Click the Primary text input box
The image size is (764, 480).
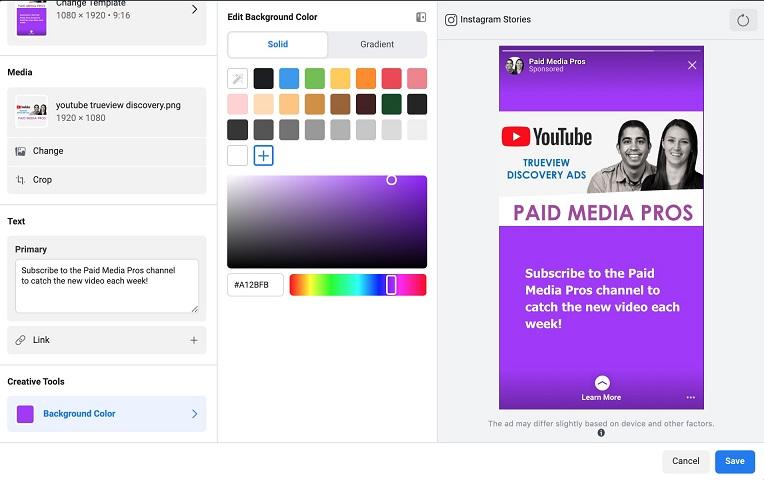coord(107,286)
